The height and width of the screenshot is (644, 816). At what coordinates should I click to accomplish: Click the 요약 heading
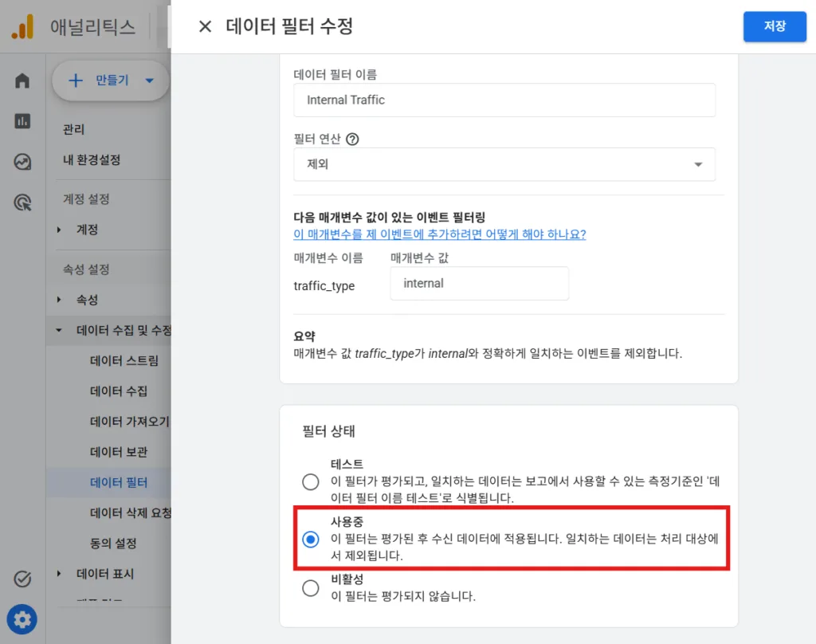point(304,336)
